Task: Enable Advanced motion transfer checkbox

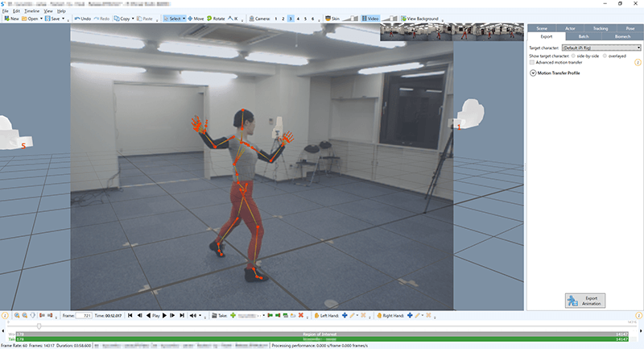Action: [x=532, y=62]
